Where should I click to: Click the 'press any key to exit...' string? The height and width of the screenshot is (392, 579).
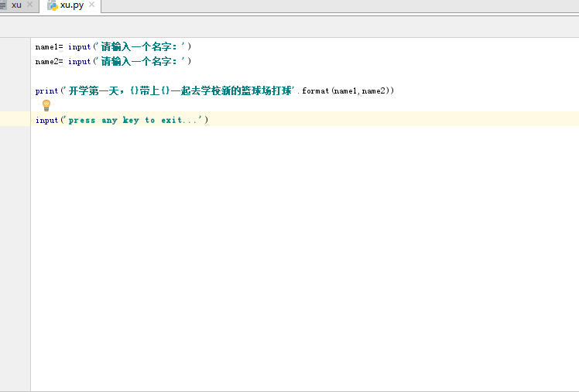click(135, 120)
